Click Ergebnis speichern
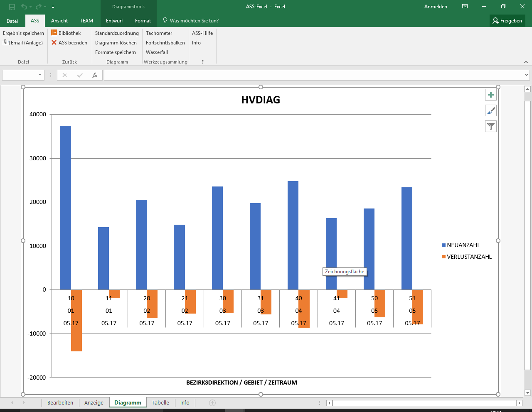Screen dimensions: 532x412 pyautogui.click(x=23, y=33)
